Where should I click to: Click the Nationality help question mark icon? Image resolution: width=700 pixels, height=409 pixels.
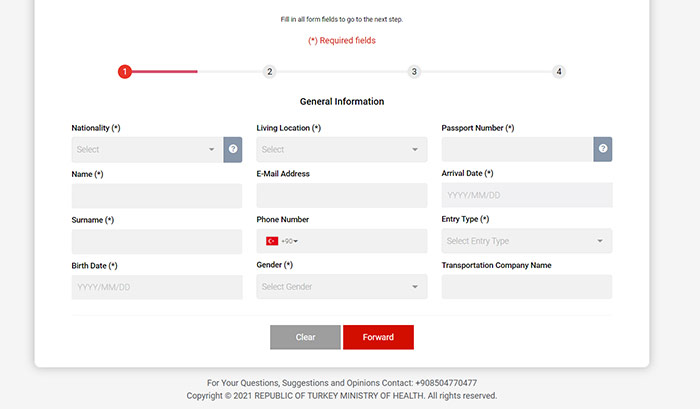(233, 149)
